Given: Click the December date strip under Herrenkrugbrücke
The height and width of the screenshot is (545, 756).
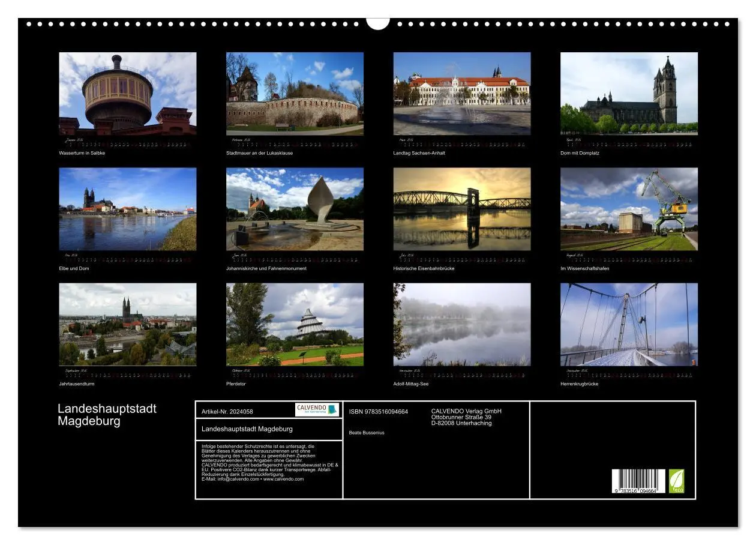Looking at the screenshot, I should click(x=629, y=373).
